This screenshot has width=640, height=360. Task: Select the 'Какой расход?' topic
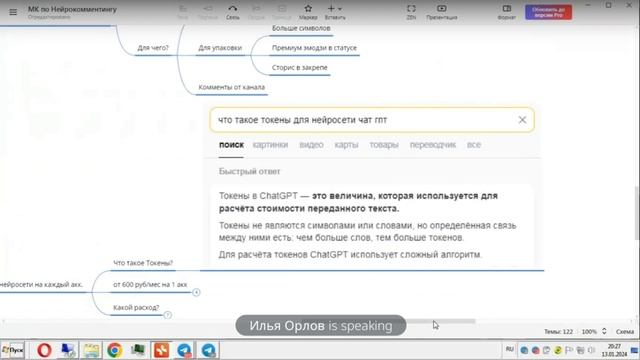(136, 307)
